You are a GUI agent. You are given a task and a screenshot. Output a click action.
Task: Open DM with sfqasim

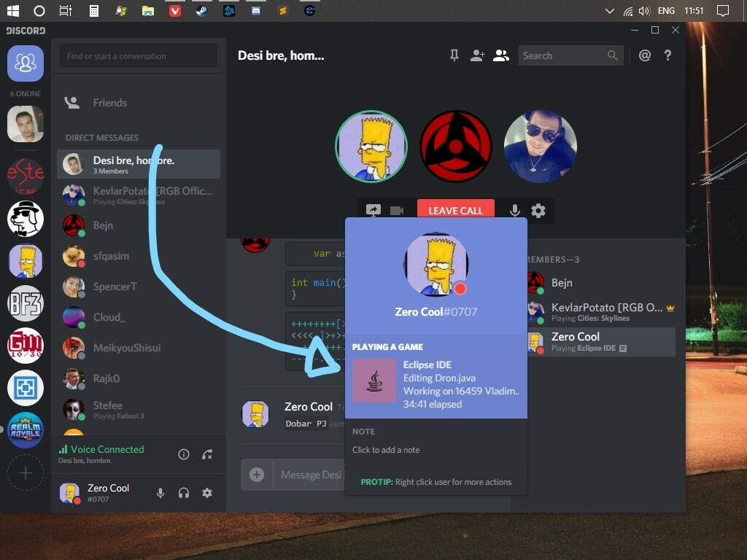pos(138,256)
